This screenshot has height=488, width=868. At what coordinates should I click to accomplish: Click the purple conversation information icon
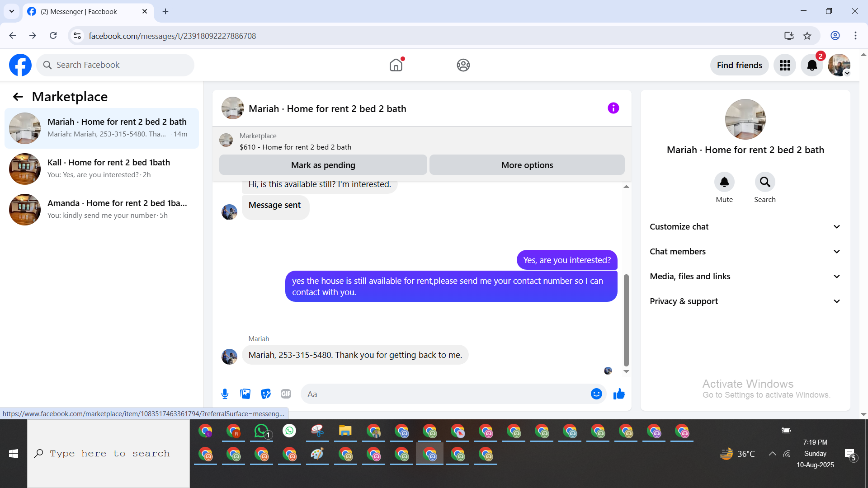[x=613, y=108]
